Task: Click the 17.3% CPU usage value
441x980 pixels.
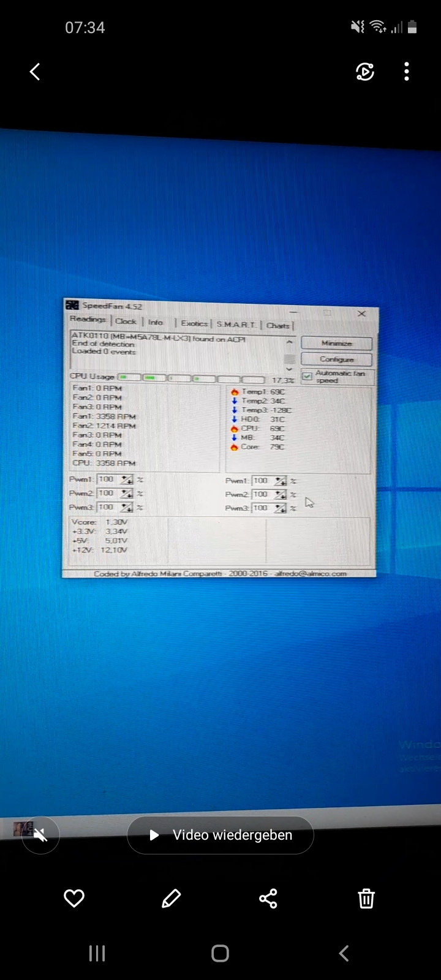Action: (x=283, y=380)
